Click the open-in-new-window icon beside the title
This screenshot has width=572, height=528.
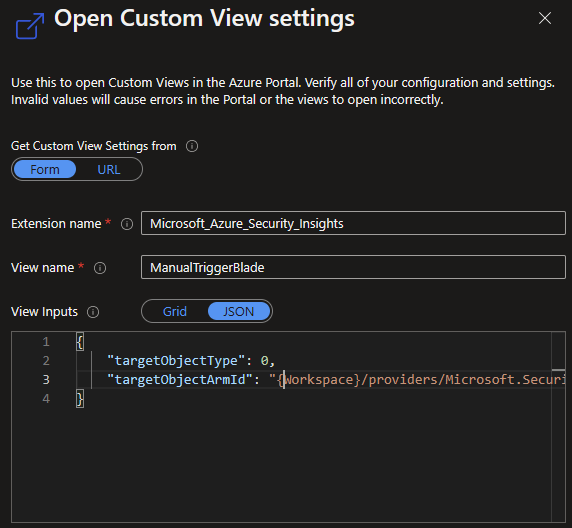click(30, 26)
